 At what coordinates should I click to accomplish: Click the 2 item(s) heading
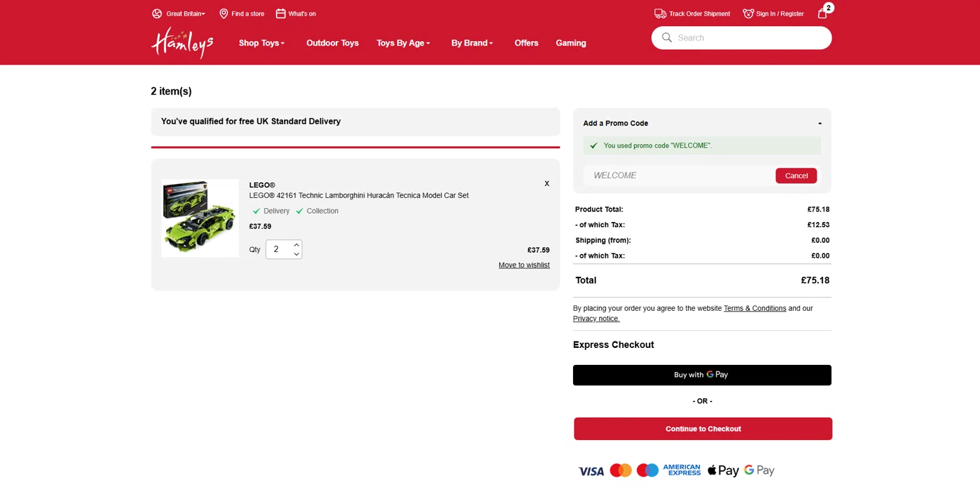tap(171, 91)
